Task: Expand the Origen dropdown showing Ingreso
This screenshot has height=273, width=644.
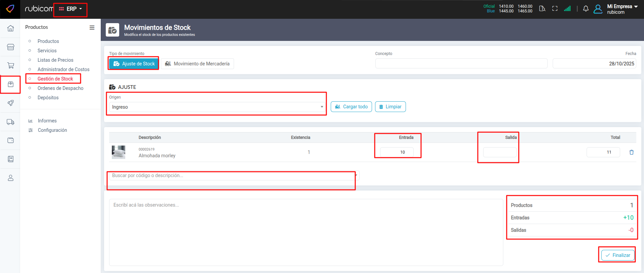Action: click(x=217, y=107)
